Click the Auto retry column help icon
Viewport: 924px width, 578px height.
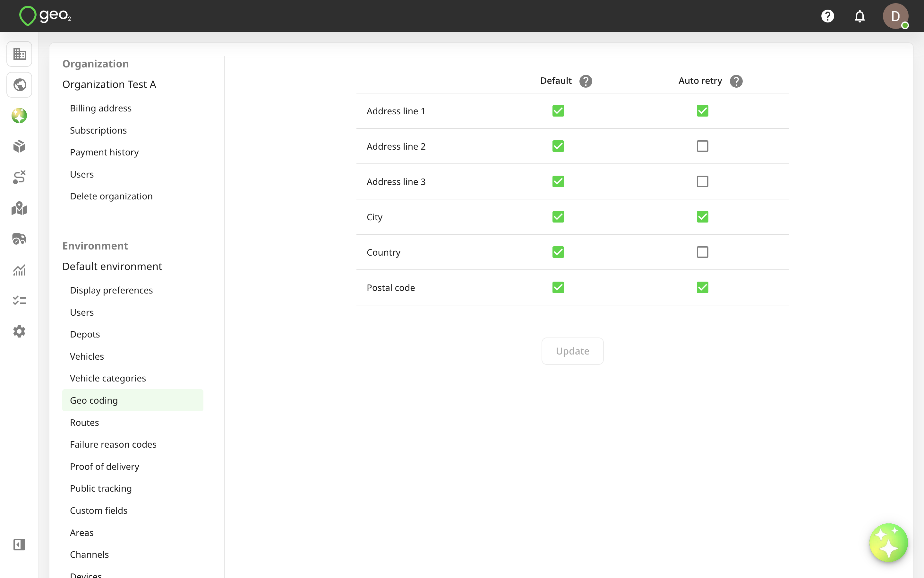736,81
